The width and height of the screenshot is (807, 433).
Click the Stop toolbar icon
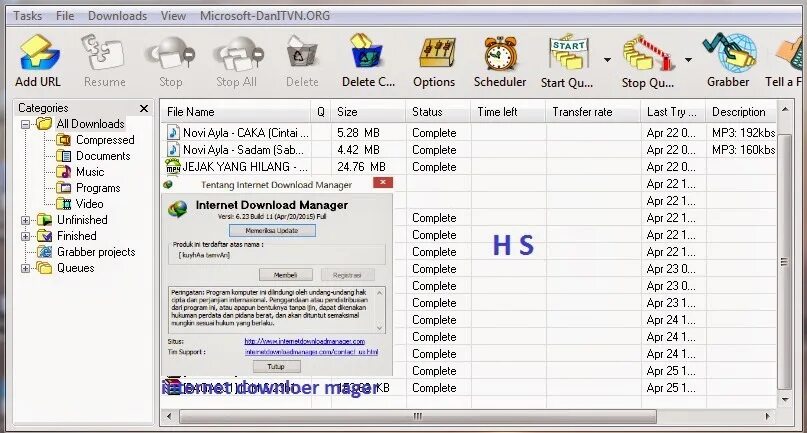(x=170, y=53)
